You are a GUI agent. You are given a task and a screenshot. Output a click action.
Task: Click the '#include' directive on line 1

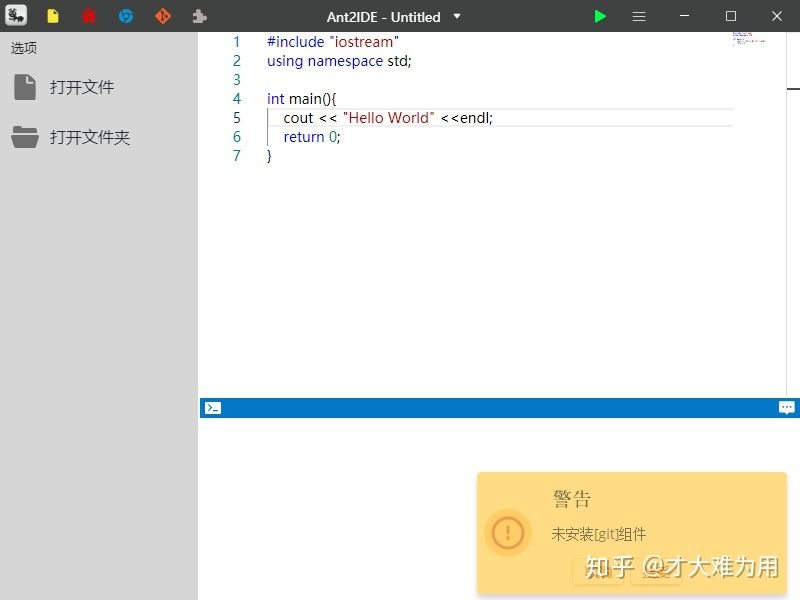point(295,42)
